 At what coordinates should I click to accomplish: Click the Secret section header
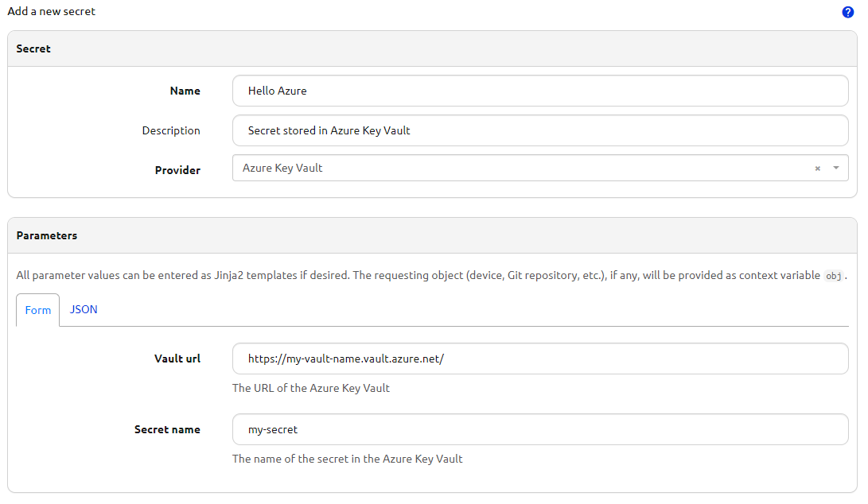[x=33, y=48]
